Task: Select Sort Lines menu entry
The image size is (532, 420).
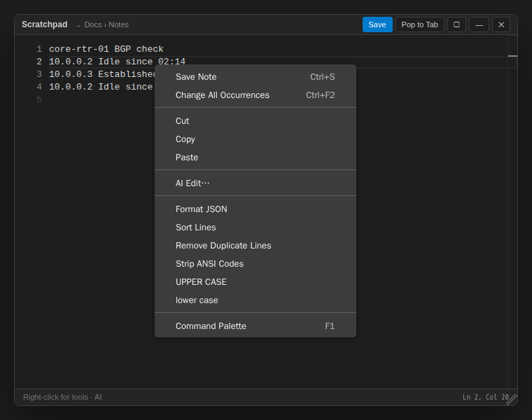Action: [x=255, y=227]
